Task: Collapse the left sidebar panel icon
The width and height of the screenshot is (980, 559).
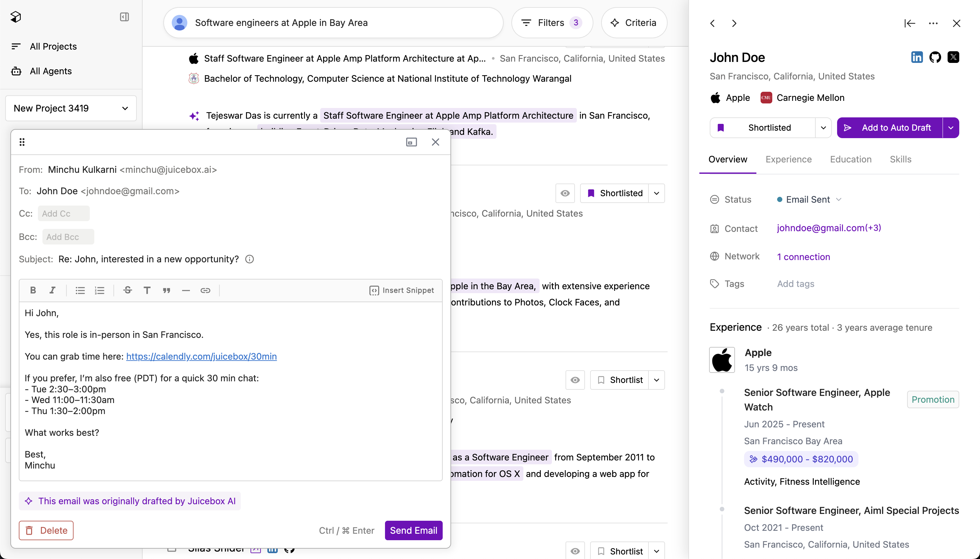Action: (x=124, y=17)
